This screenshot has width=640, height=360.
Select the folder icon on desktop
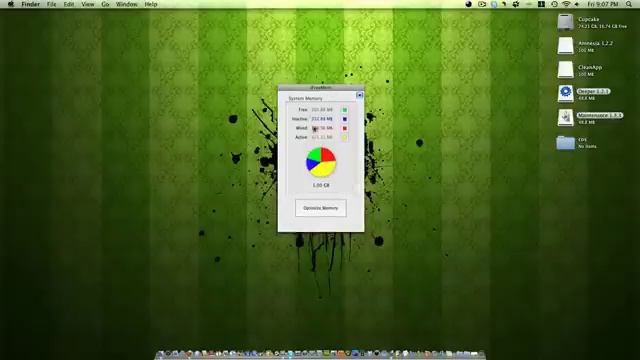click(565, 142)
